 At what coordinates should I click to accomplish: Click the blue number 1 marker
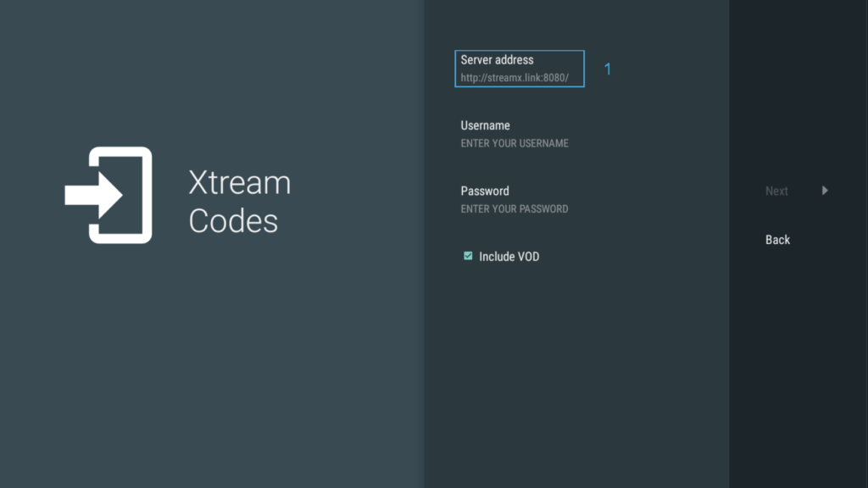608,69
